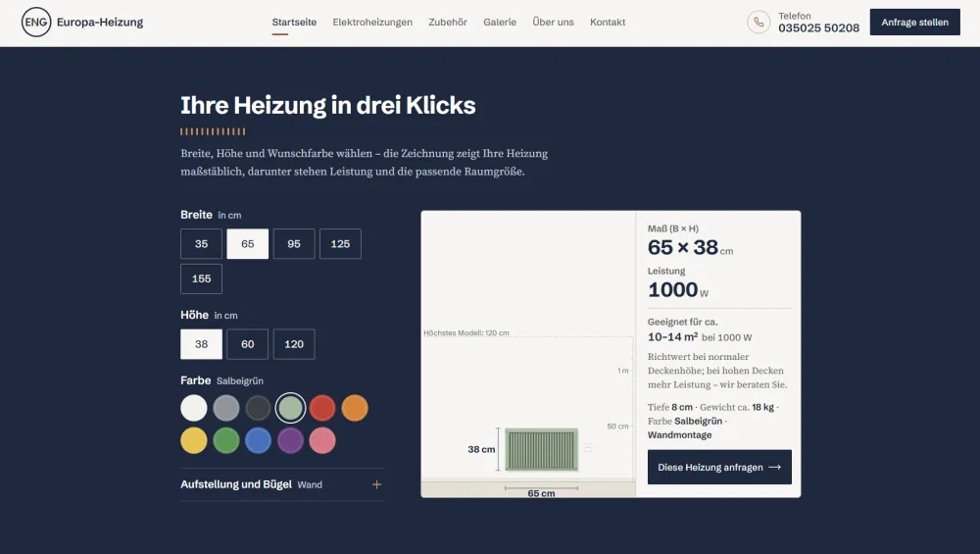Screen dimensions: 980x554
Task: Open the Galerie menu item
Action: pos(500,22)
